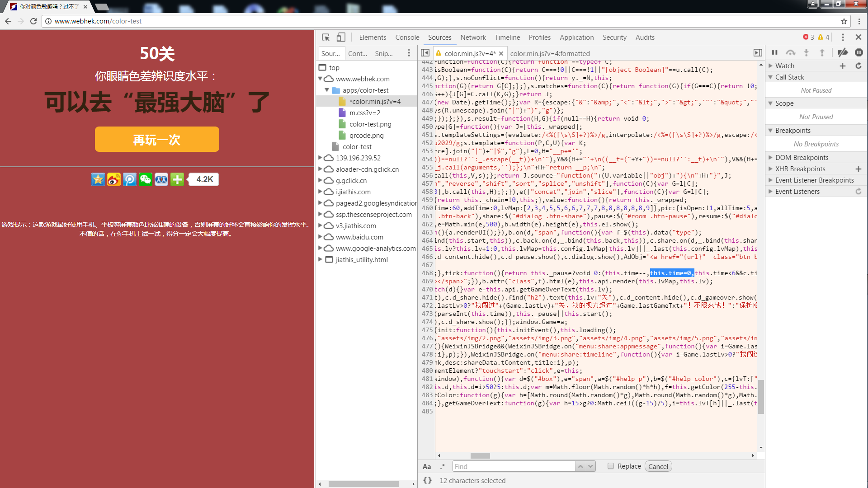This screenshot has height=488, width=868.
Task: Toggle case-sensitive search (Aa)
Action: coord(427,466)
